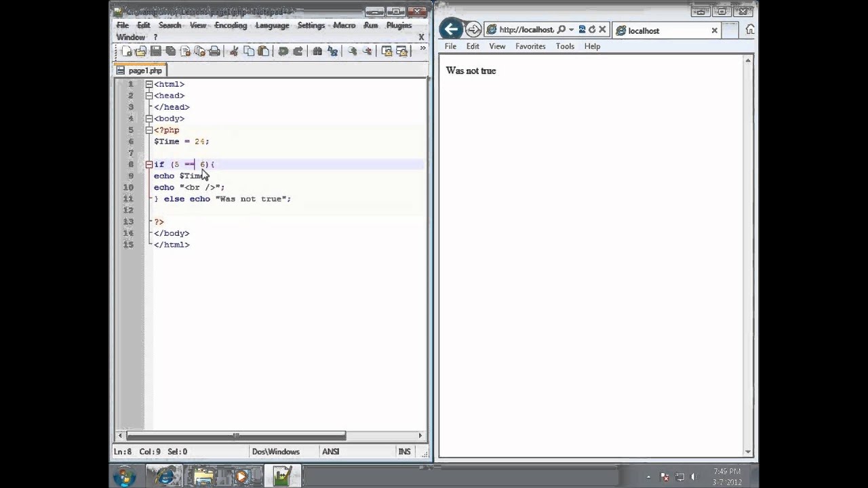Screen dimensions: 868x488
Task: Collapse the html fold at line 1
Action: (x=149, y=84)
